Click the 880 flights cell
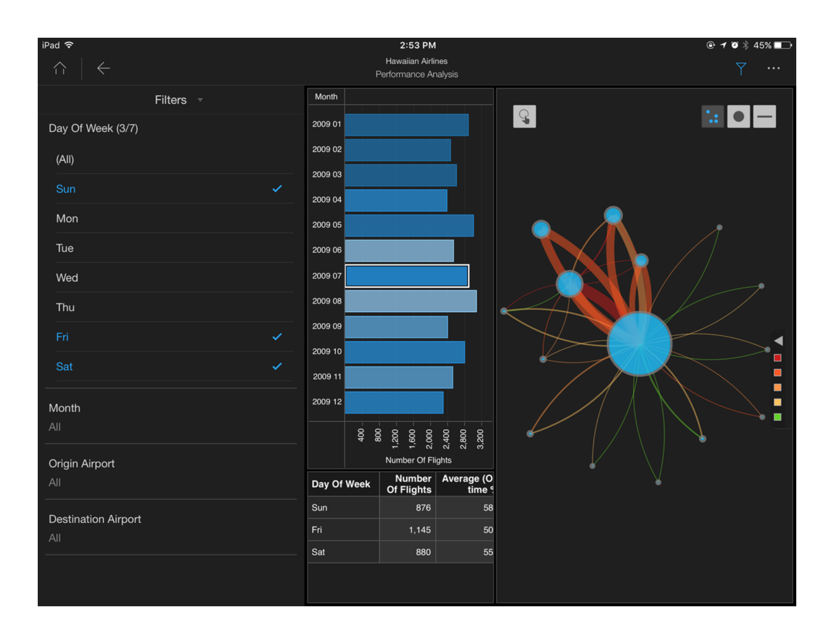The height and width of the screenshot is (644, 834). [408, 552]
